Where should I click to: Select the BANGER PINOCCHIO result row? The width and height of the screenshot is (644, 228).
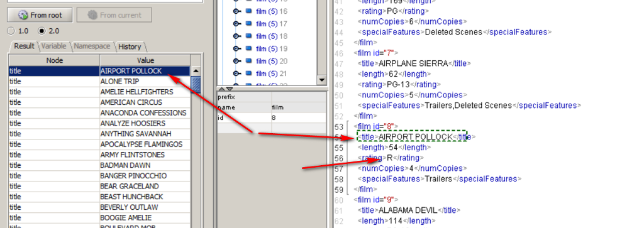point(100,176)
